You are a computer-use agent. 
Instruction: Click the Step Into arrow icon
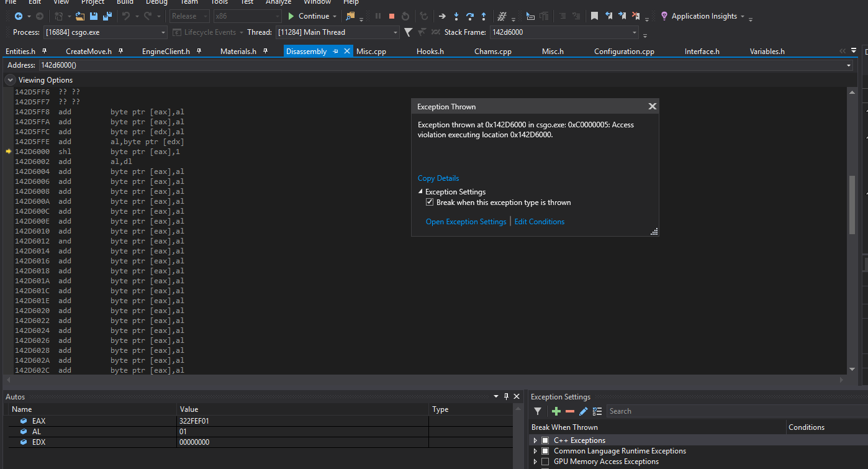click(456, 16)
